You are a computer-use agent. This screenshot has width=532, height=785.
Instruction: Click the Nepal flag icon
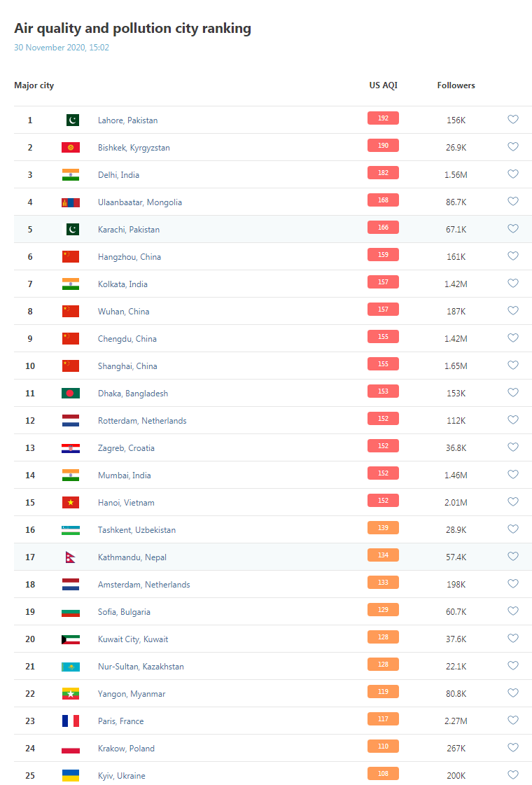(71, 557)
